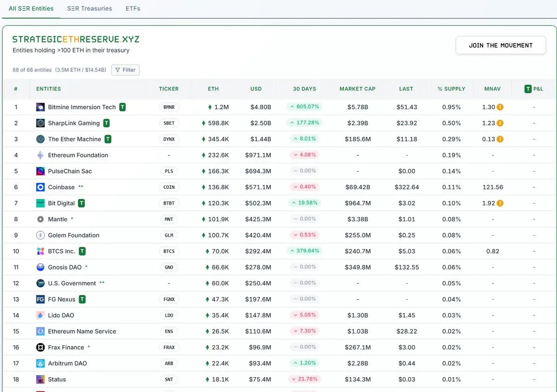Image resolution: width=557 pixels, height=392 pixels.
Task: Click the FGNX ticker chip
Action: (x=169, y=299)
